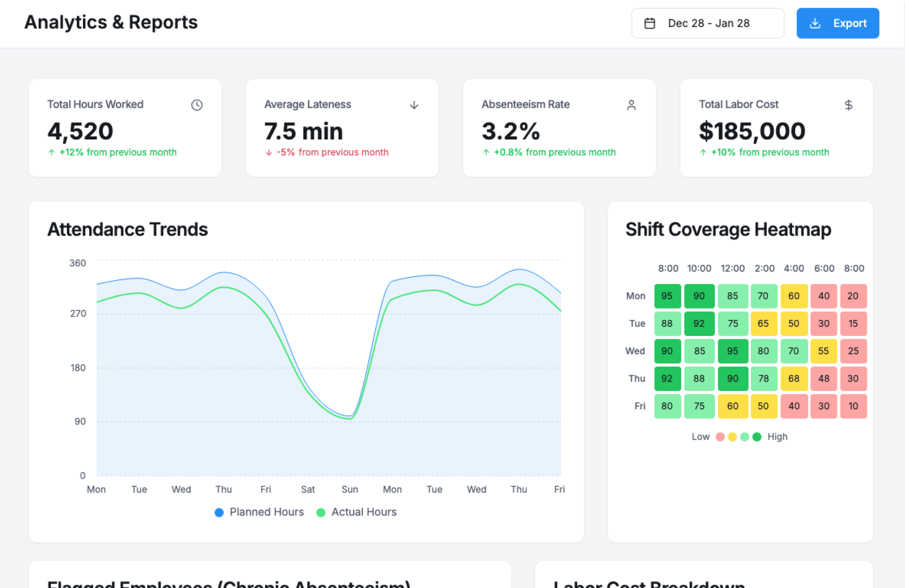Click the green up arrow beside +12%

pos(51,152)
